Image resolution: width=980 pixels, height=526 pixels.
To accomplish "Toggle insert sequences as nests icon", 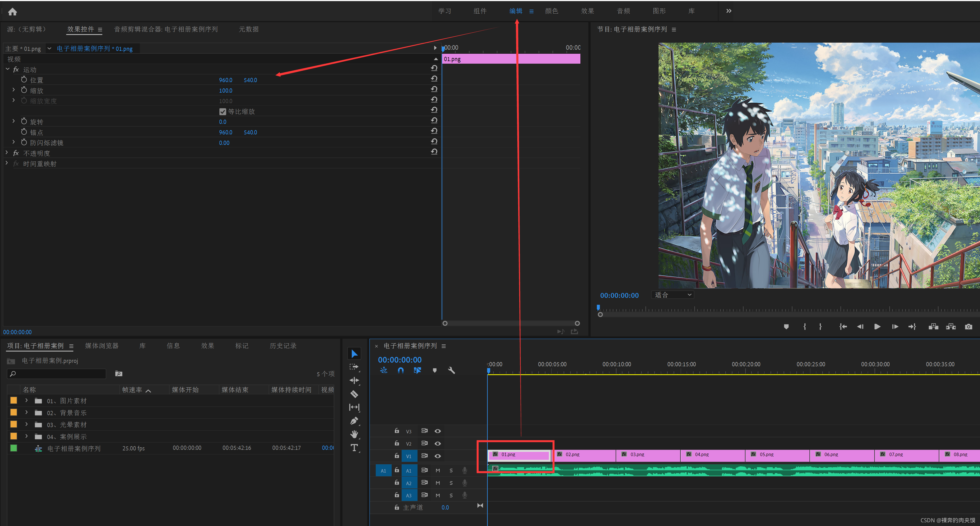I will 383,370.
